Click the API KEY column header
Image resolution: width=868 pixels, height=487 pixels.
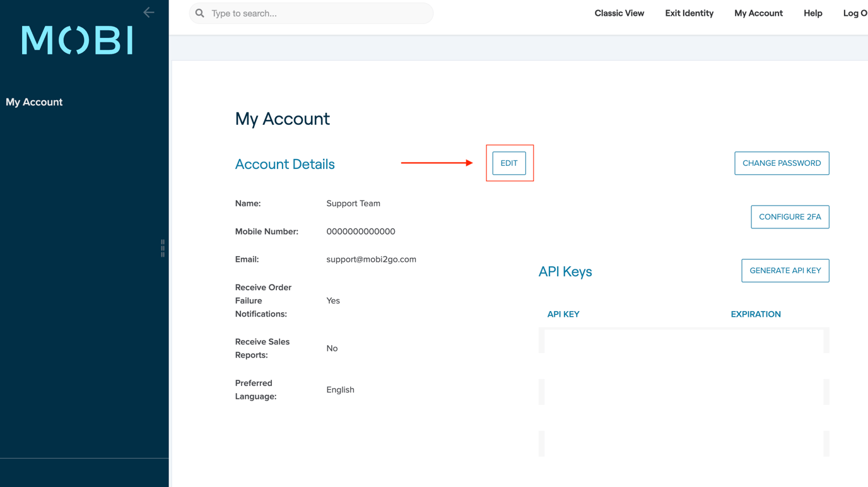563,314
